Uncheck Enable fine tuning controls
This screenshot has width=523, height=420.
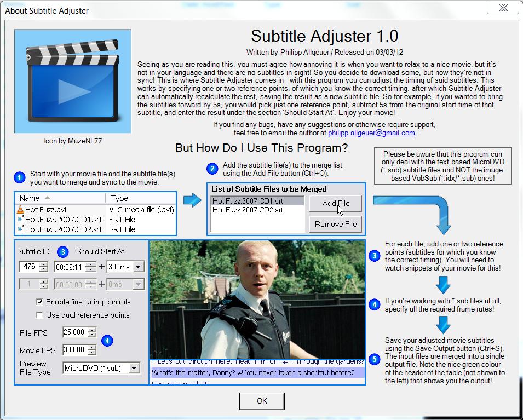click(39, 302)
